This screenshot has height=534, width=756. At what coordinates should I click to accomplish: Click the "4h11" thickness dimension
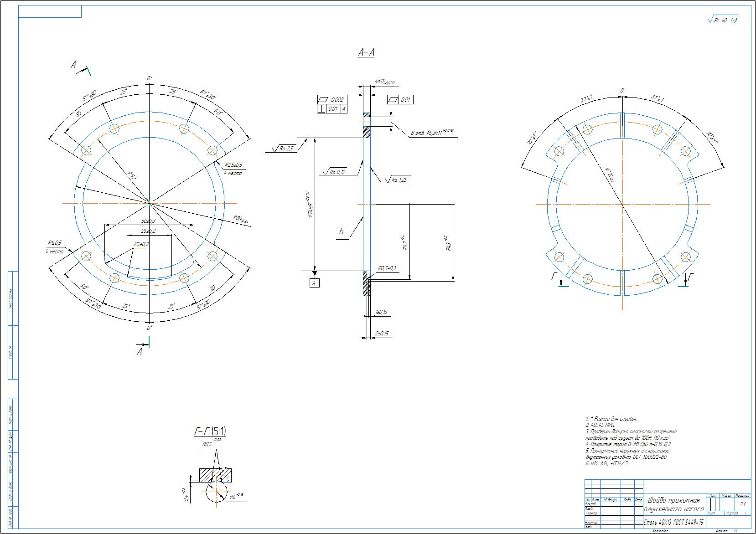[384, 82]
